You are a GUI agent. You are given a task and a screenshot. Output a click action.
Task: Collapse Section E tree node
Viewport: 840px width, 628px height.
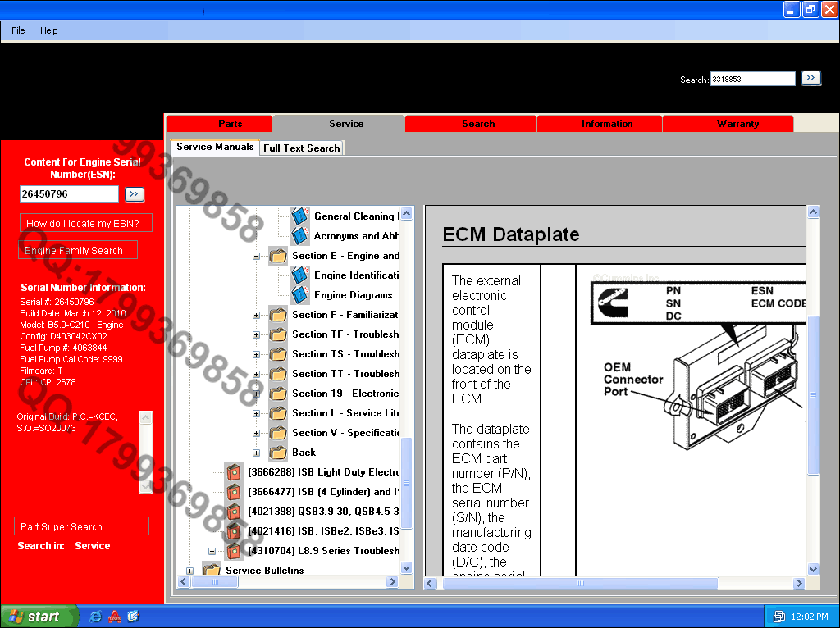click(257, 256)
